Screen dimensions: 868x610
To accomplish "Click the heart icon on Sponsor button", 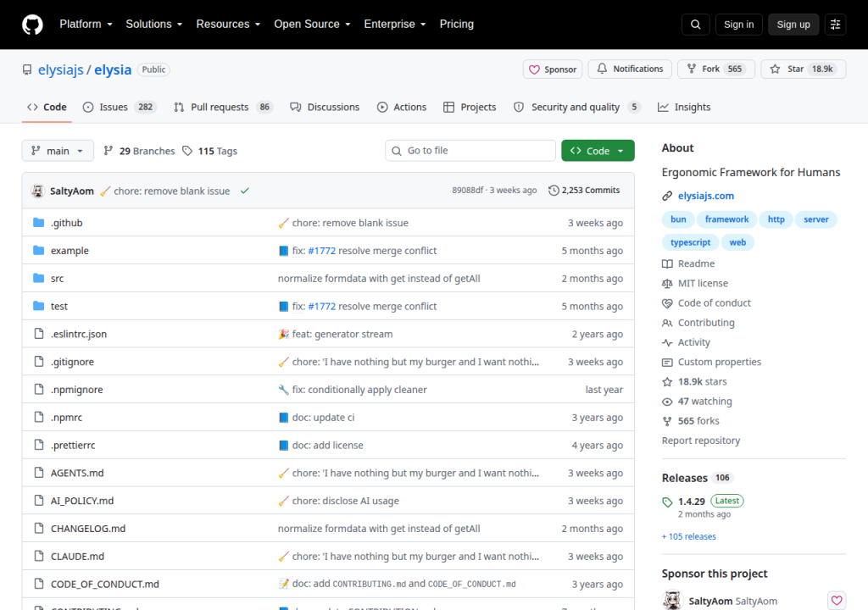I will (x=534, y=69).
